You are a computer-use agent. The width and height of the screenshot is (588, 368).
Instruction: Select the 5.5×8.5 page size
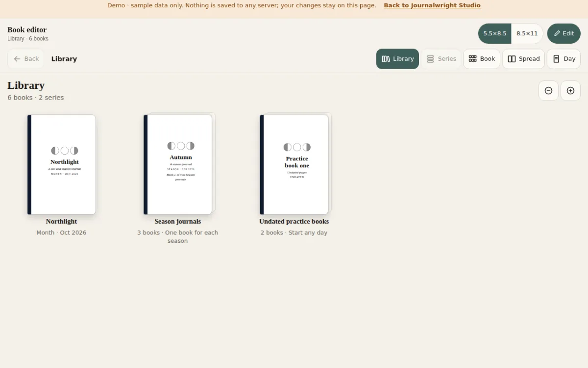[495, 33]
